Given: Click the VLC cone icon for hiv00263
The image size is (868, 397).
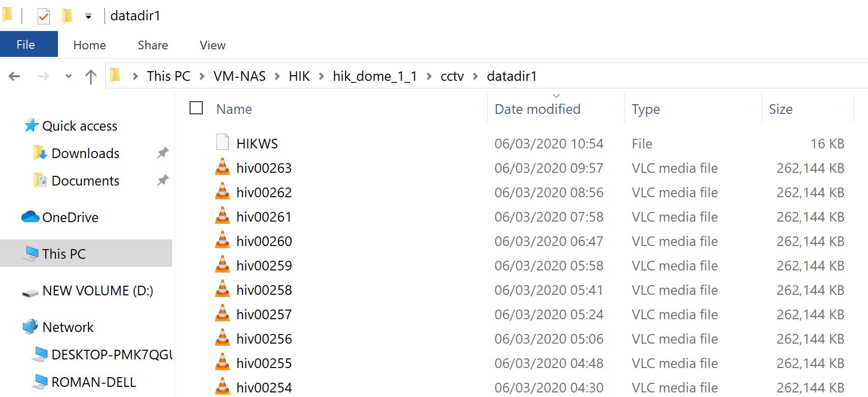Looking at the screenshot, I should pos(223,168).
